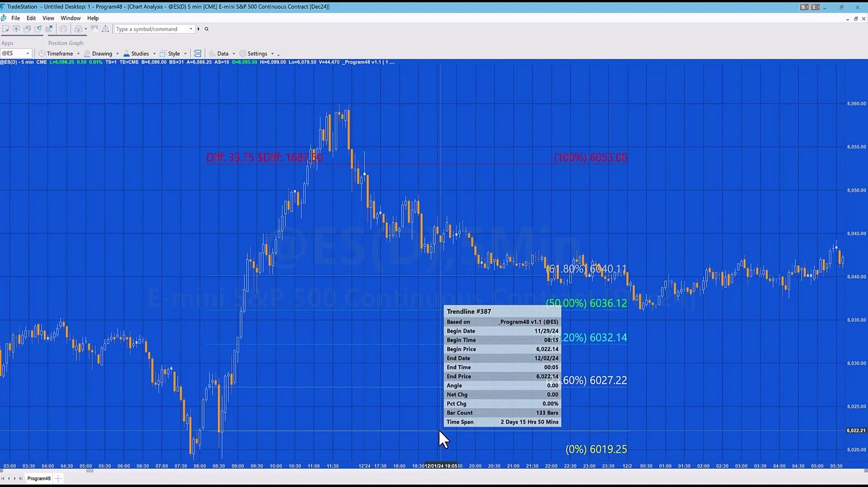Image resolution: width=868 pixels, height=487 pixels.
Task: Click the I indicator icon in title bar
Action: click(815, 7)
